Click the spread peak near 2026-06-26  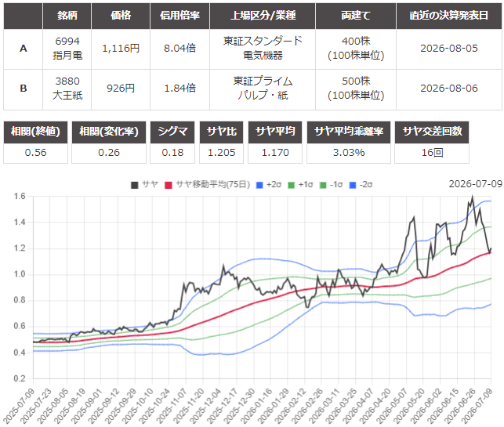coord(472,197)
